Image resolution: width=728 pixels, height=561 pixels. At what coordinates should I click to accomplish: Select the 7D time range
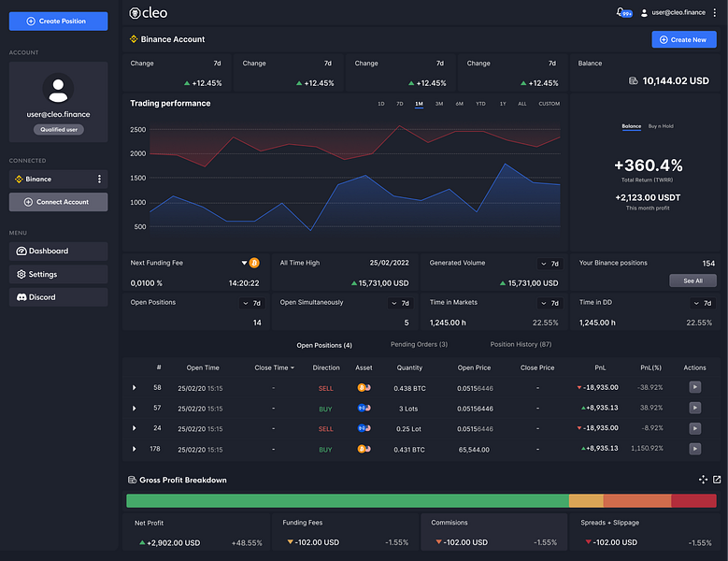pos(400,104)
